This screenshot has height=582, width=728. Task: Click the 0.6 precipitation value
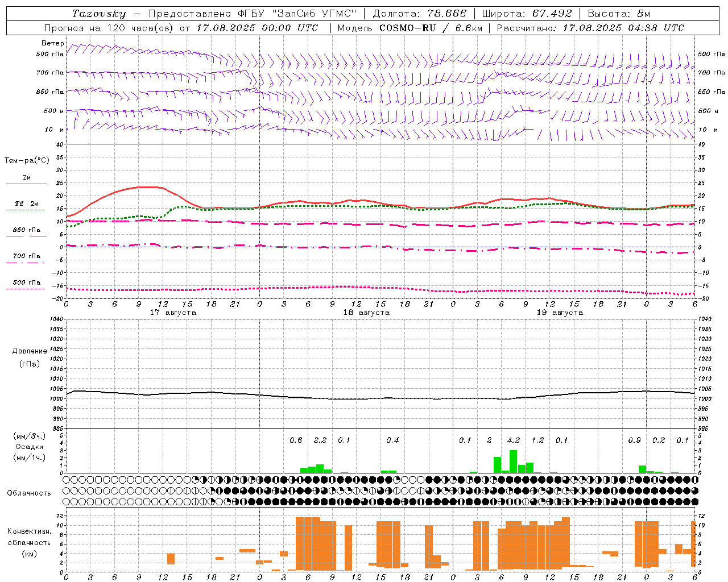(x=296, y=440)
